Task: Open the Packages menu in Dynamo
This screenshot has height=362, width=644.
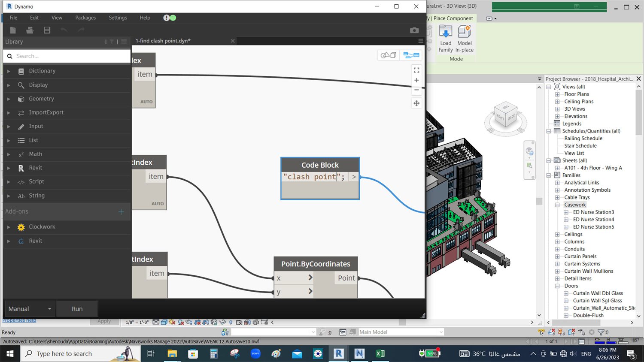Action: tap(85, 18)
